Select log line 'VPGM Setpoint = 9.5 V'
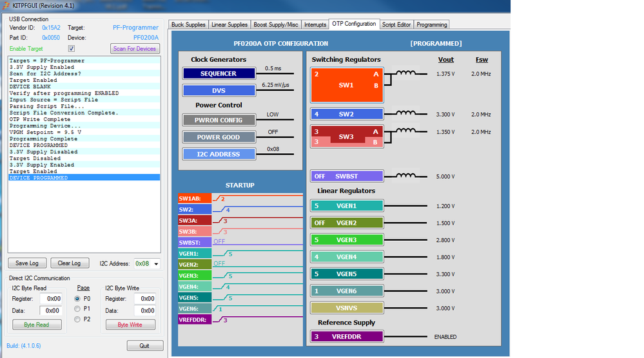The image size is (644, 358). point(84,132)
